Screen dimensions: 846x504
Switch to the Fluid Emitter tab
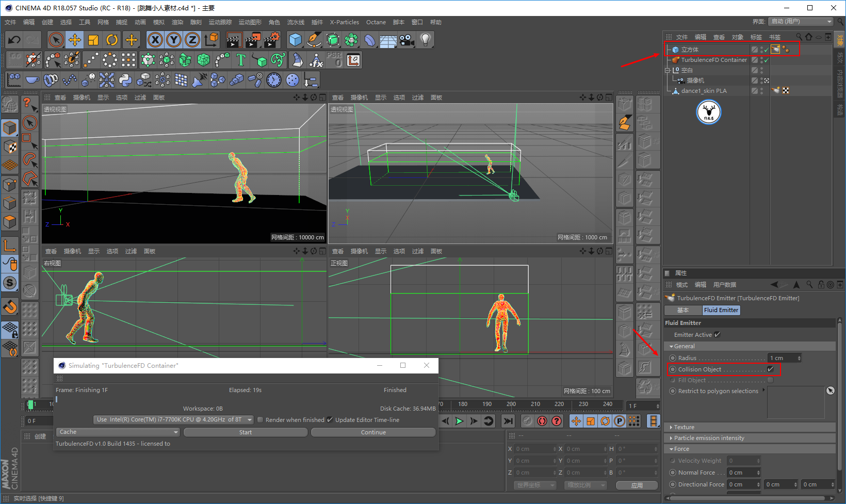pyautogui.click(x=721, y=310)
